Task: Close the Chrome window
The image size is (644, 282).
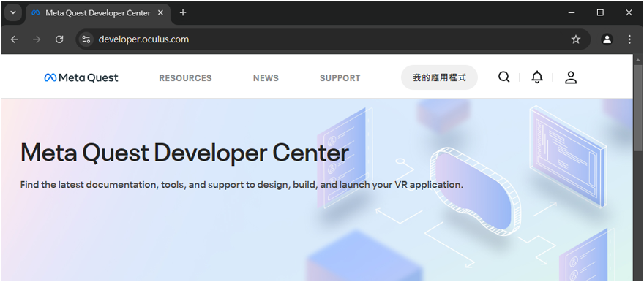Action: tap(629, 12)
